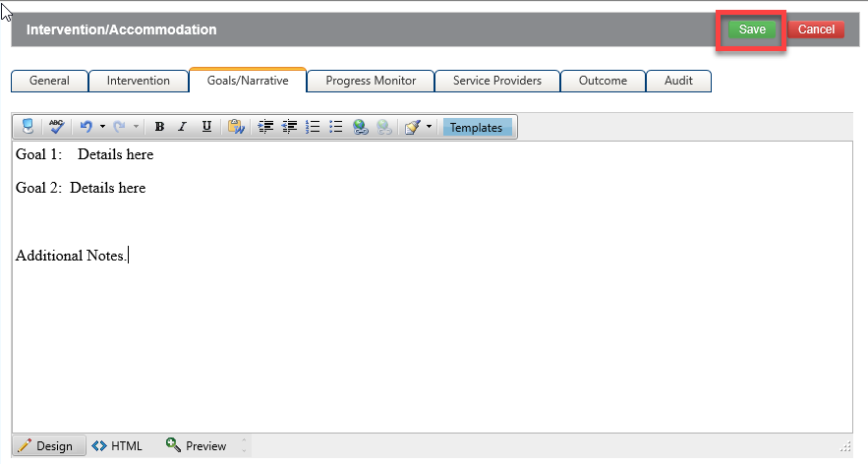
Task: Switch editor to Preview mode
Action: tap(197, 445)
